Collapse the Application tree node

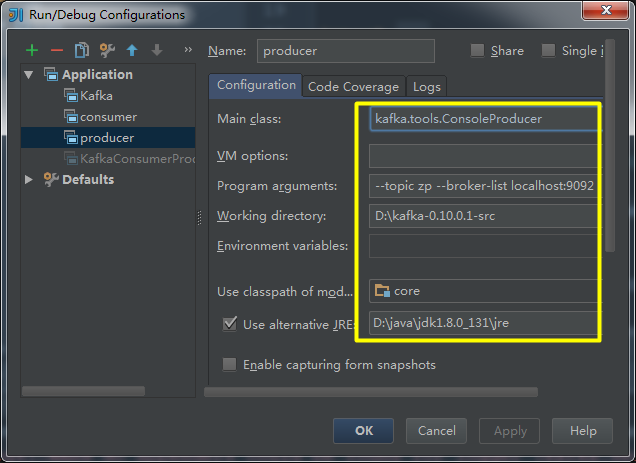pyautogui.click(x=29, y=75)
